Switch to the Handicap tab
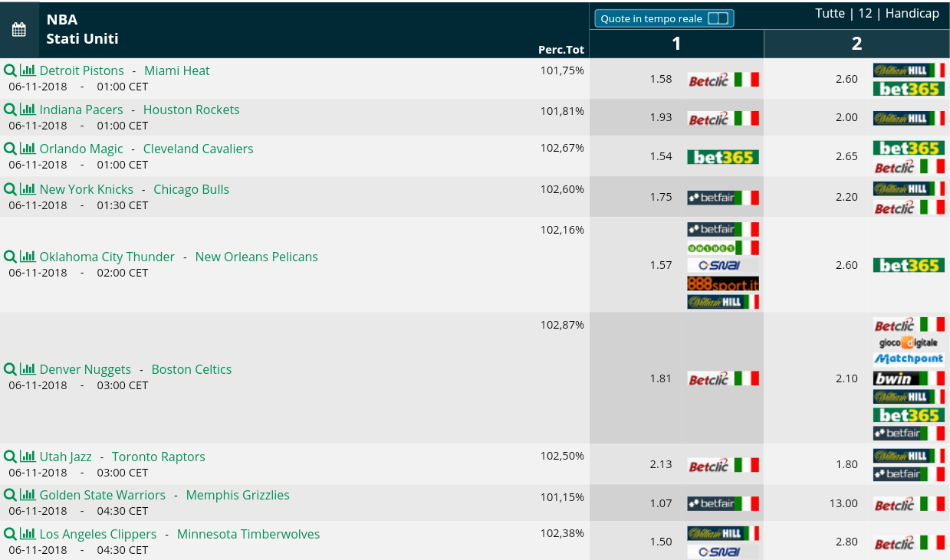The image size is (950, 560). tap(912, 14)
